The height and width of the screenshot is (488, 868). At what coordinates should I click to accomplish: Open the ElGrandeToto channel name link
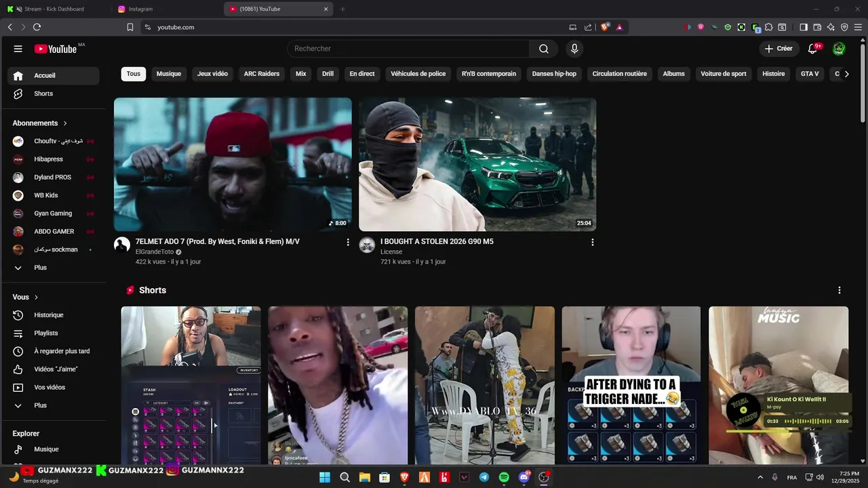(x=155, y=252)
